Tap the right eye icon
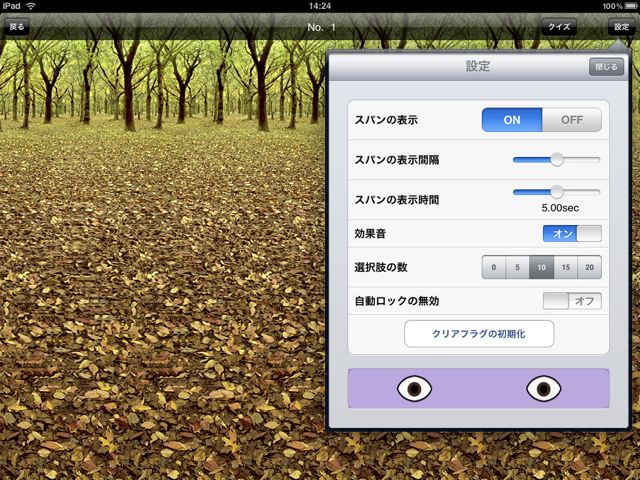 point(543,388)
